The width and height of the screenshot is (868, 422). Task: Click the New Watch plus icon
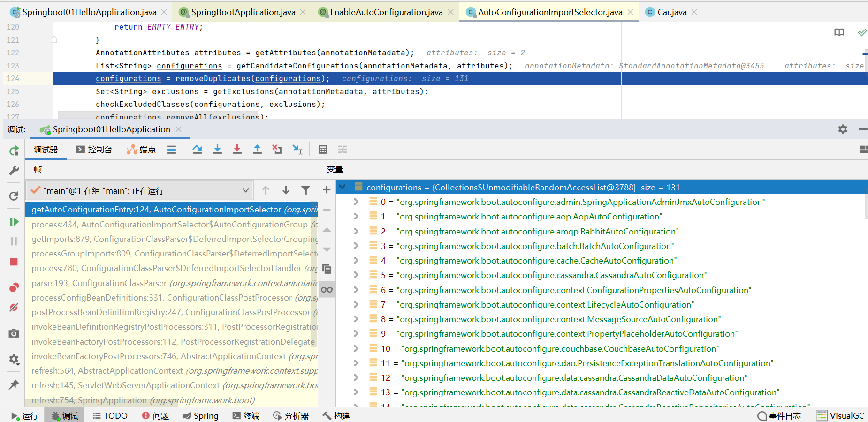coord(327,190)
